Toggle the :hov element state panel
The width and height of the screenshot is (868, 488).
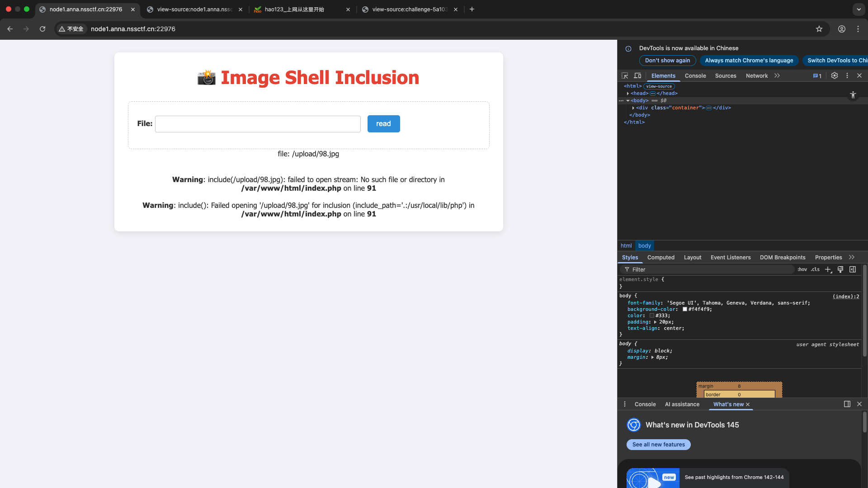802,269
